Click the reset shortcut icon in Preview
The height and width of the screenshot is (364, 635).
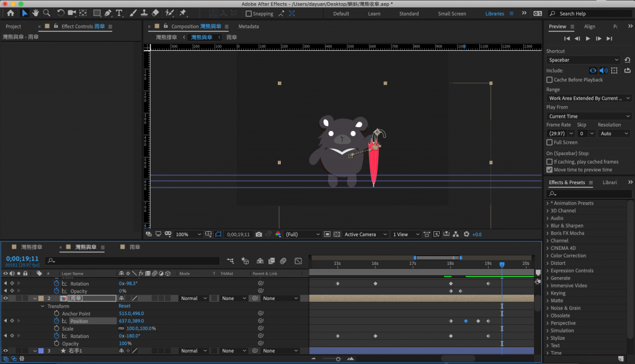[x=628, y=60]
